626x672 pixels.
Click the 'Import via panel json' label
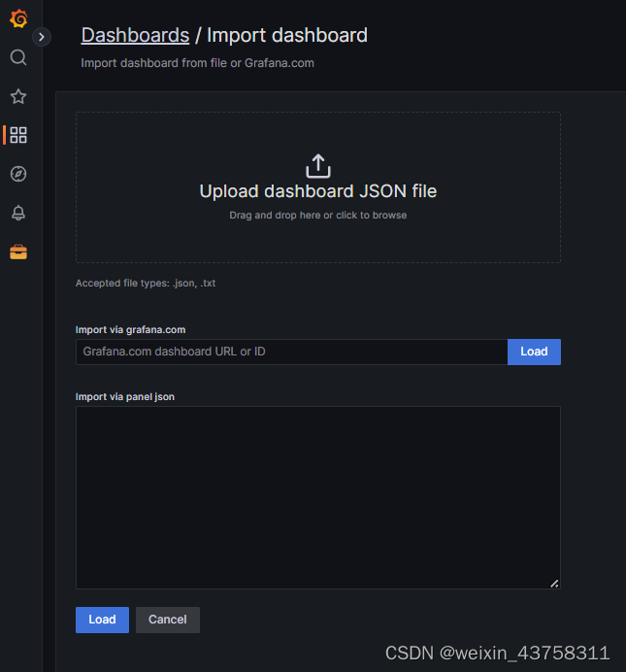(x=125, y=397)
